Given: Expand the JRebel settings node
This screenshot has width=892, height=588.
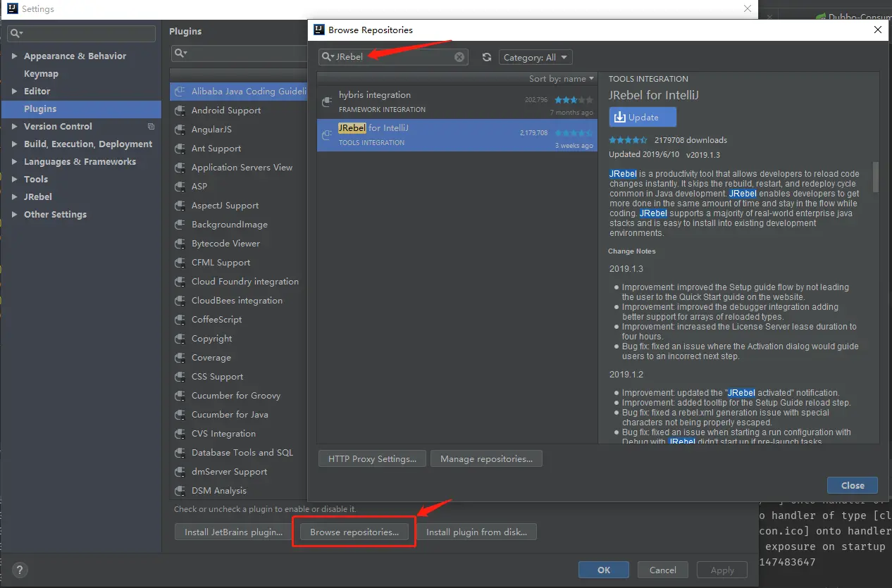Looking at the screenshot, I should [x=15, y=197].
